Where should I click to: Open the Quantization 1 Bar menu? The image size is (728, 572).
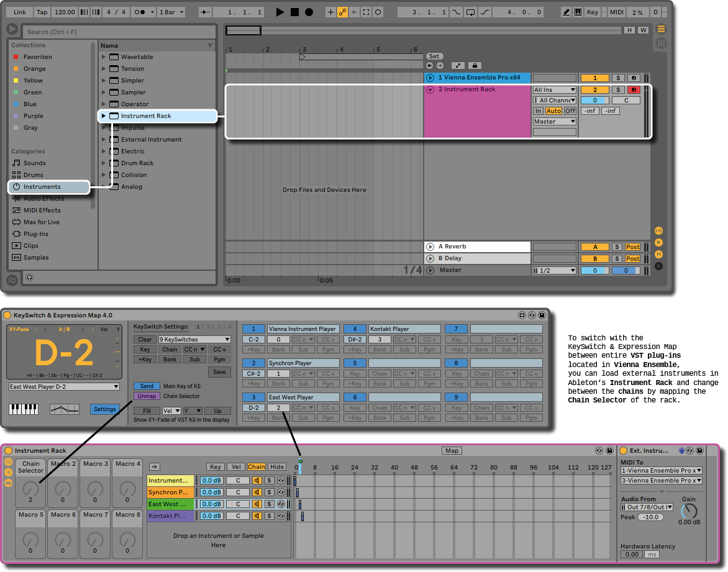pos(171,12)
